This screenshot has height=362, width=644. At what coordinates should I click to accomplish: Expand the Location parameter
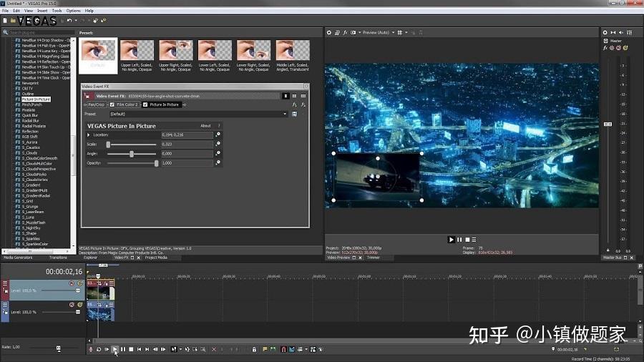pos(88,134)
